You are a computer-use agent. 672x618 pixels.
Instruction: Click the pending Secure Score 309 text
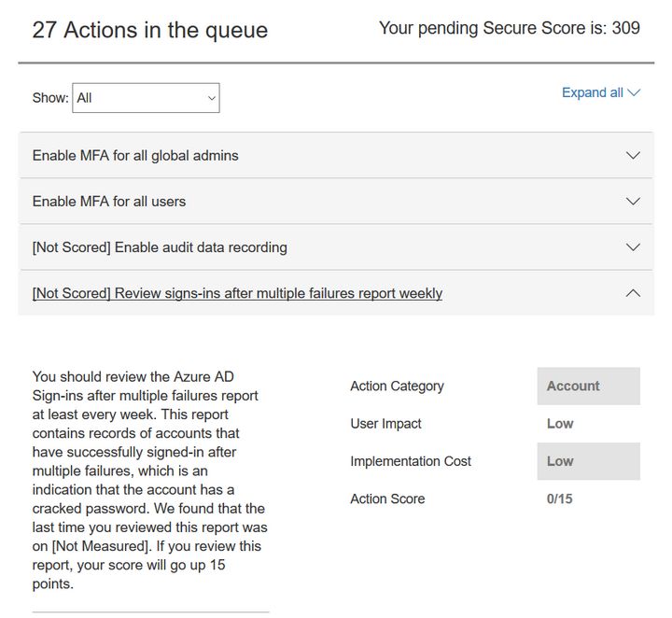tap(509, 28)
